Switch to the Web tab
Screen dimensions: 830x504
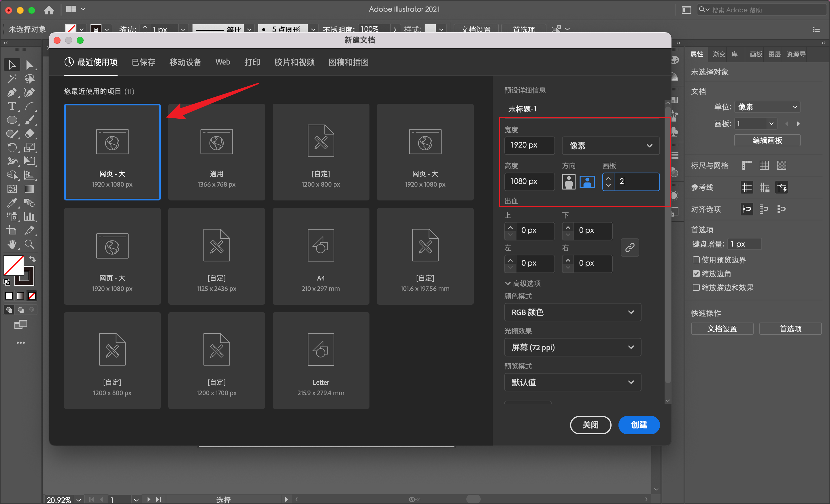tap(223, 62)
